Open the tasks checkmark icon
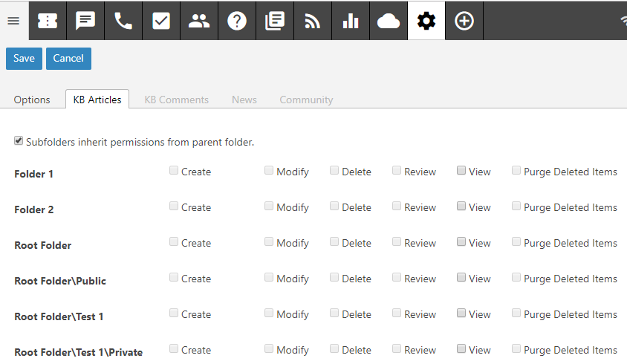The width and height of the screenshot is (627, 364). [x=161, y=21]
